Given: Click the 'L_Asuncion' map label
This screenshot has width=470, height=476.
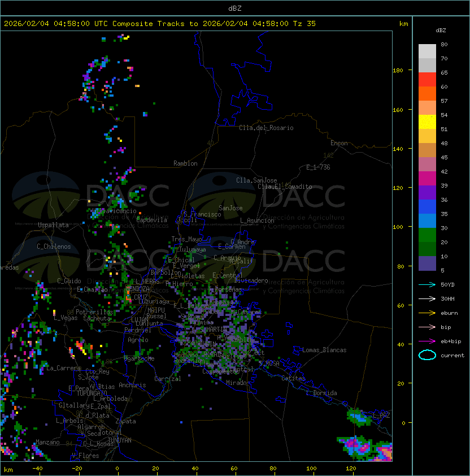Looking at the screenshot, I should [x=257, y=220].
